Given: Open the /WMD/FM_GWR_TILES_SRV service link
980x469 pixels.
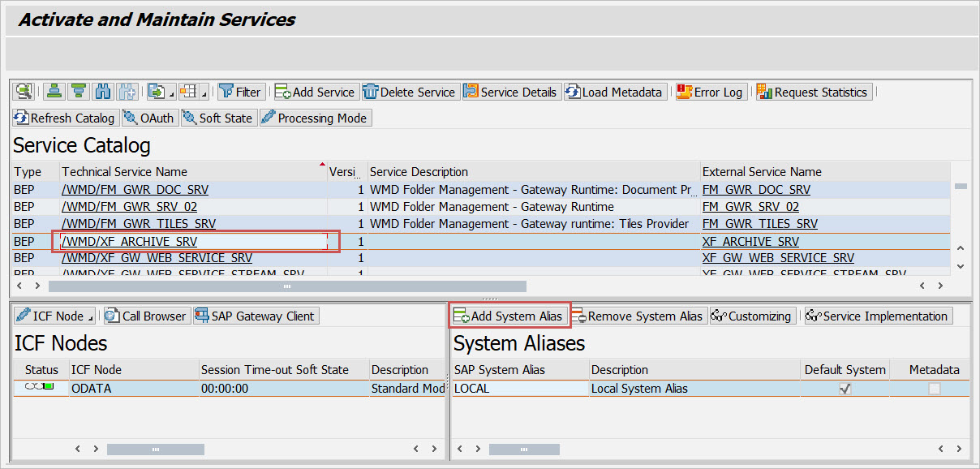Looking at the screenshot, I should (x=139, y=223).
